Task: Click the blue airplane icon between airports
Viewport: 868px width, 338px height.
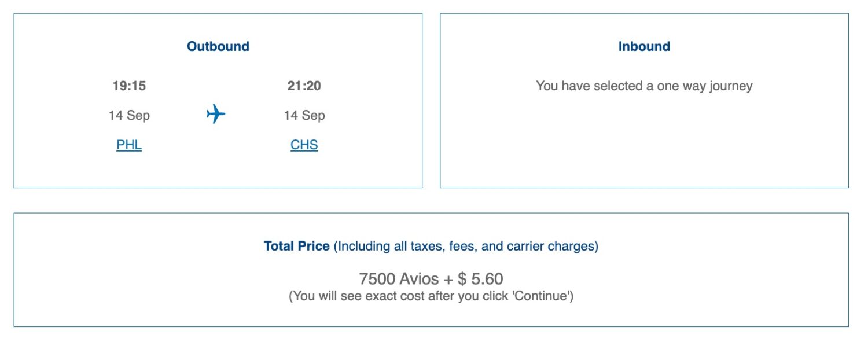Action: click(x=216, y=114)
